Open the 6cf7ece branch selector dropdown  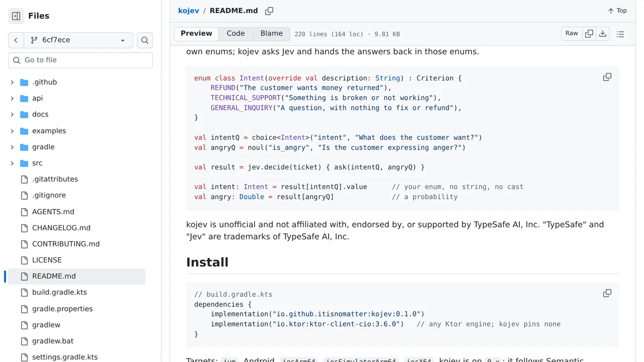pos(78,40)
